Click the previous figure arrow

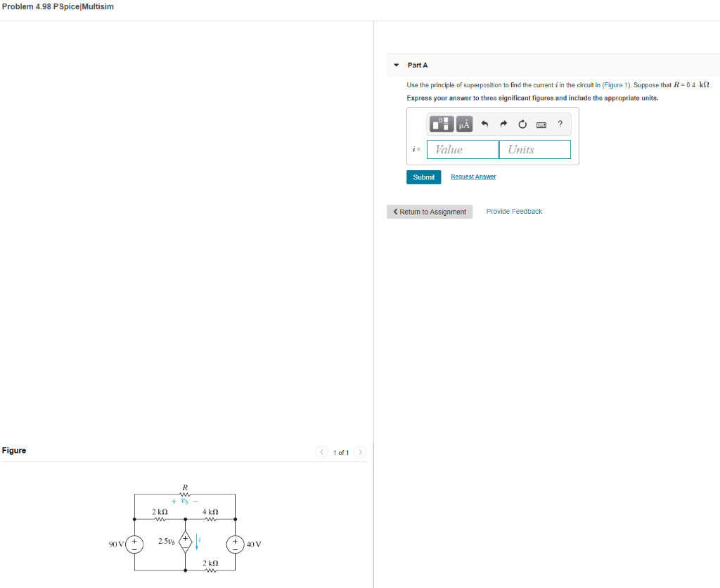tap(322, 452)
